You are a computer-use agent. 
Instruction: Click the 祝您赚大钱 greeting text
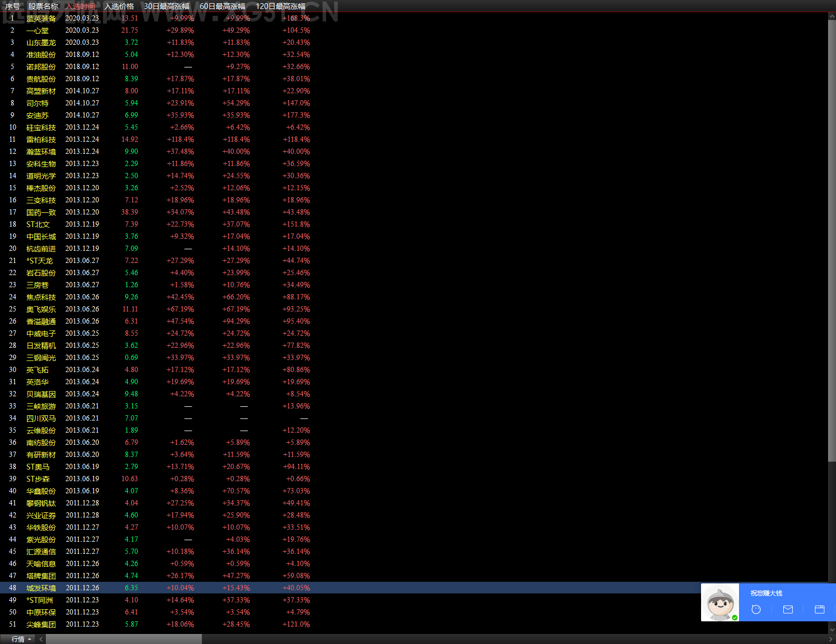766,593
